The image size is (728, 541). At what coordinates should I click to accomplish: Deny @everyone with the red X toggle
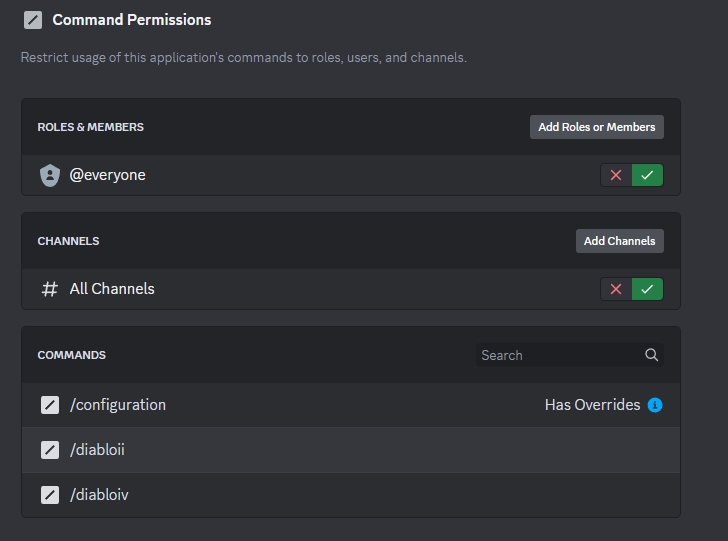coord(616,175)
